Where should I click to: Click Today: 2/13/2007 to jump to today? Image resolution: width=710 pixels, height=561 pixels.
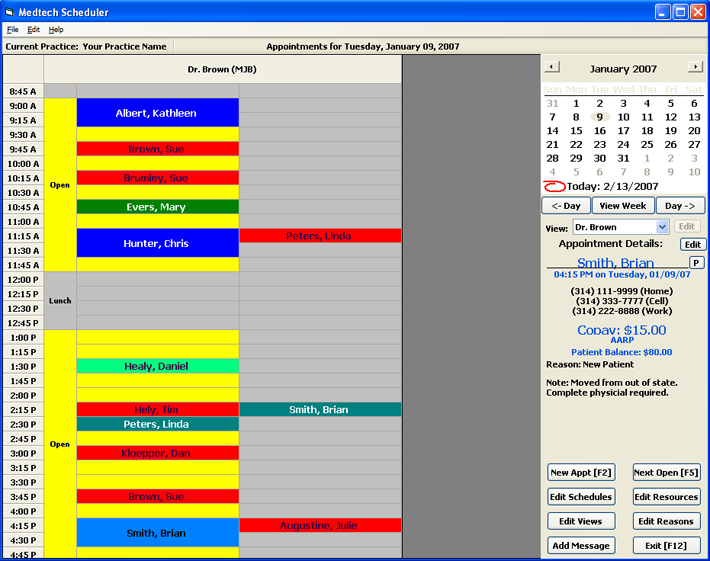click(x=613, y=186)
